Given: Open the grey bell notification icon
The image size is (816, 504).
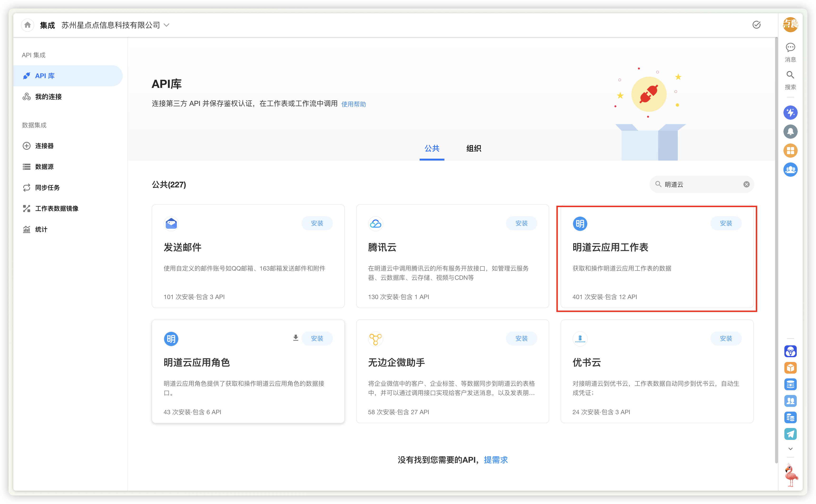Looking at the screenshot, I should [790, 132].
